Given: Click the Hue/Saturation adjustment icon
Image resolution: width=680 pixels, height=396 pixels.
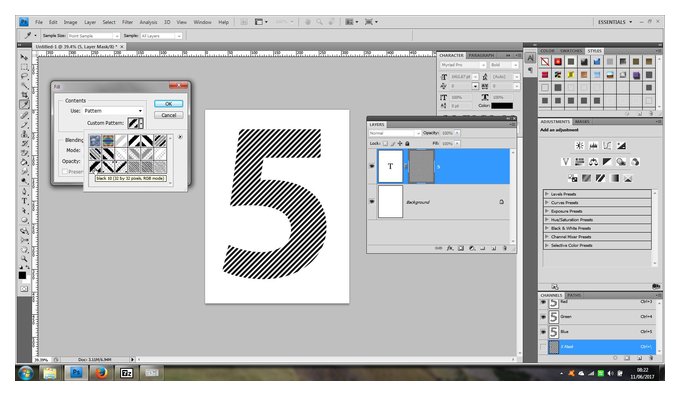Looking at the screenshot, I should pyautogui.click(x=579, y=162).
